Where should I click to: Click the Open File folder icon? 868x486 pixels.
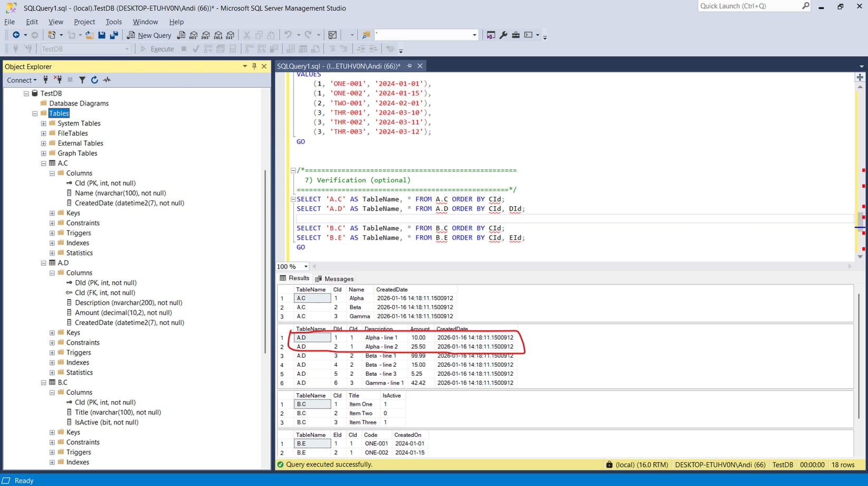tap(89, 35)
